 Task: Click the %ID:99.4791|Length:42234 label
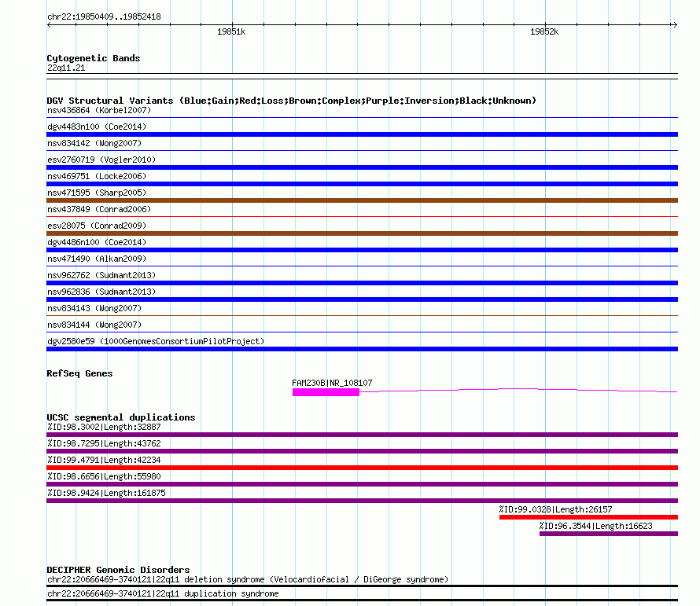104,460
